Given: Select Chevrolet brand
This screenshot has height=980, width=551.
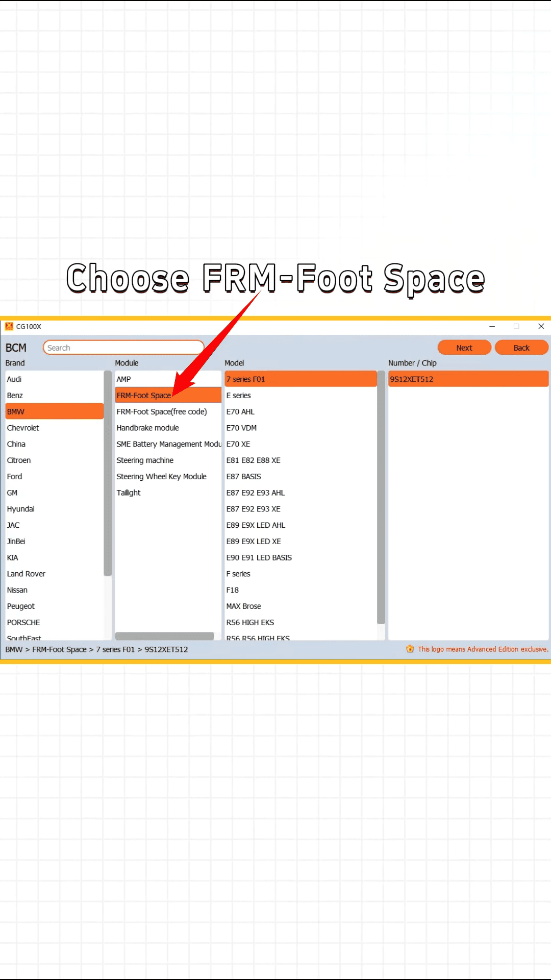Looking at the screenshot, I should (x=54, y=428).
